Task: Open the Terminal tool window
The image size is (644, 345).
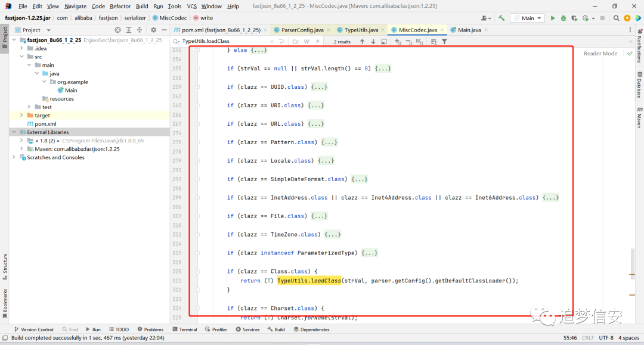Action: coord(185,330)
